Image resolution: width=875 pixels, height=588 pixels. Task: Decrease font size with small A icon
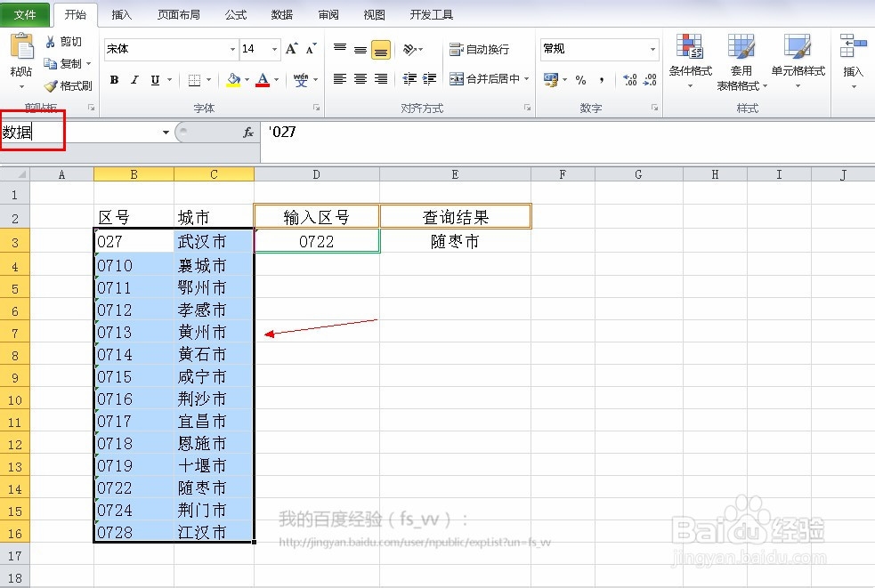point(312,49)
